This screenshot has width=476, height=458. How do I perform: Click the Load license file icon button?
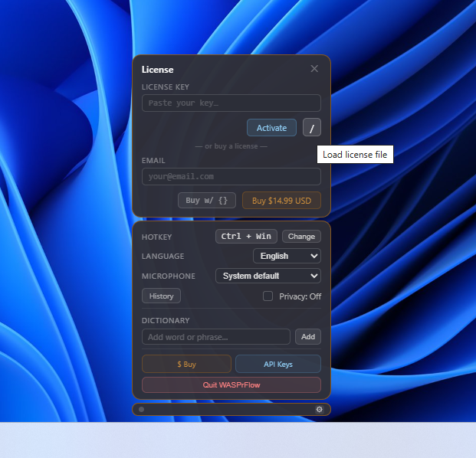pyautogui.click(x=312, y=127)
